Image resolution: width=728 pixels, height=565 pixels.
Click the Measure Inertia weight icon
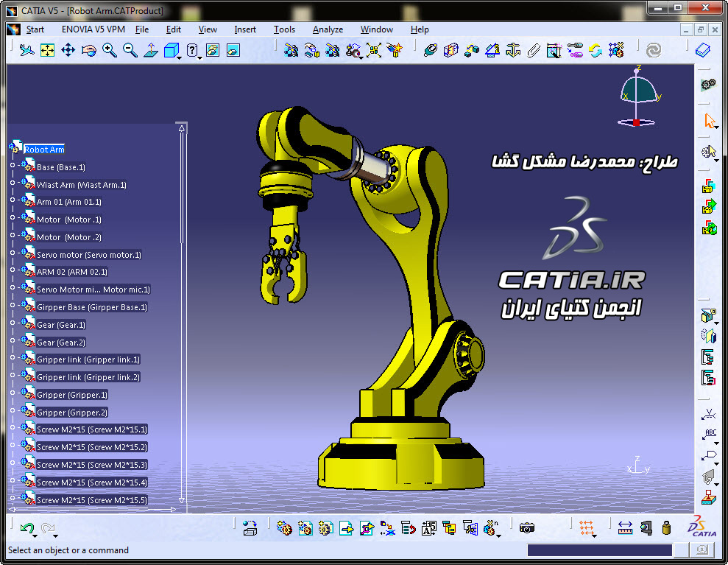(x=667, y=528)
